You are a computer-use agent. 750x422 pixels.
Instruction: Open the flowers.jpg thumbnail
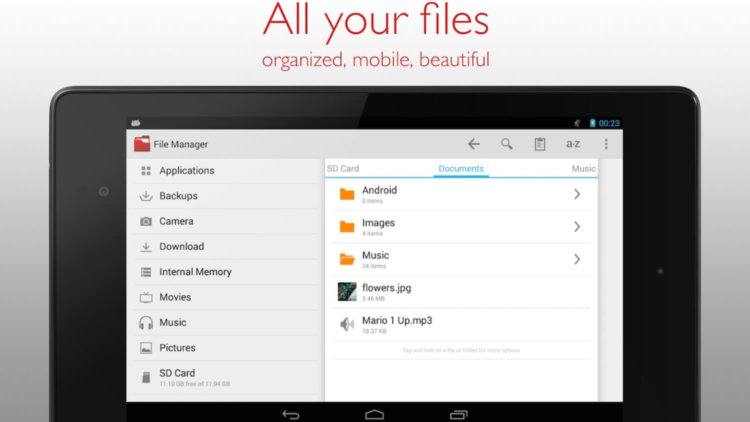pos(347,291)
